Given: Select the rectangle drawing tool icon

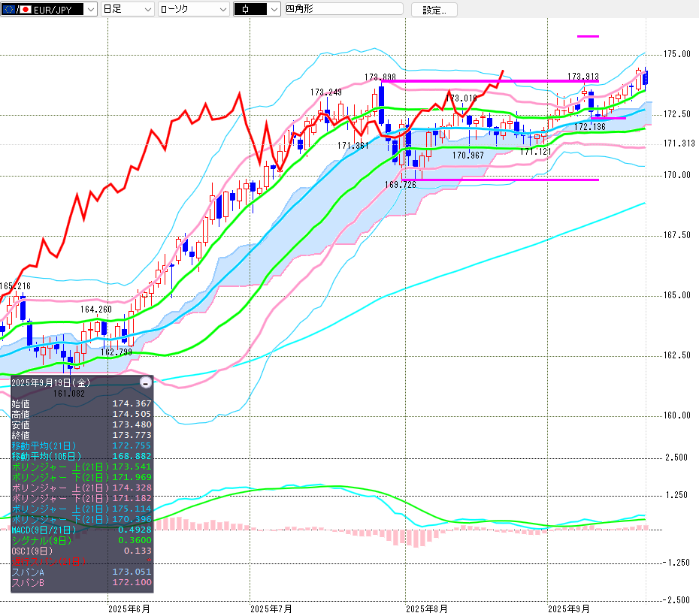Looking at the screenshot, I should pyautogui.click(x=247, y=9).
